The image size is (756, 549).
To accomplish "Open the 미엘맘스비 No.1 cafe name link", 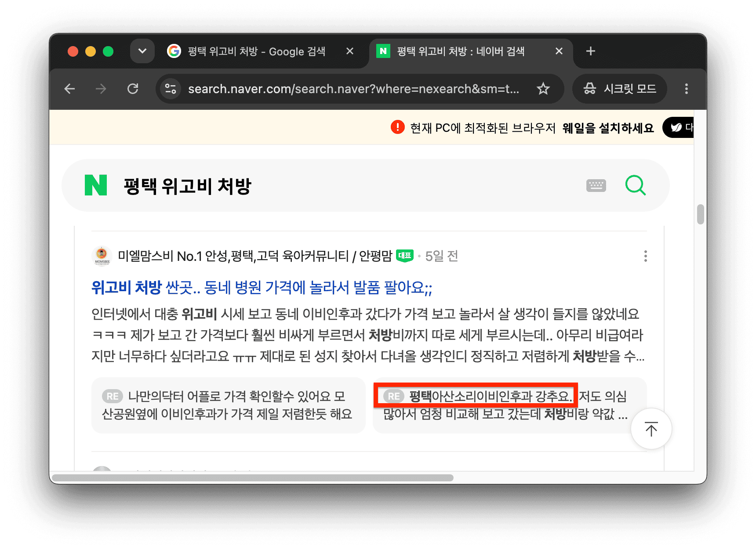I will pos(255,256).
